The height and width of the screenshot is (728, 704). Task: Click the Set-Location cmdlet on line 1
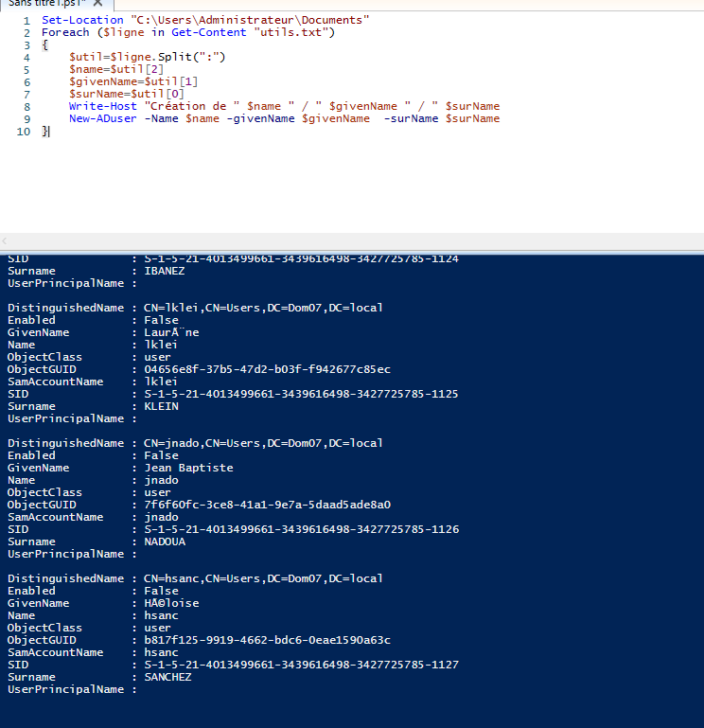pyautogui.click(x=82, y=20)
